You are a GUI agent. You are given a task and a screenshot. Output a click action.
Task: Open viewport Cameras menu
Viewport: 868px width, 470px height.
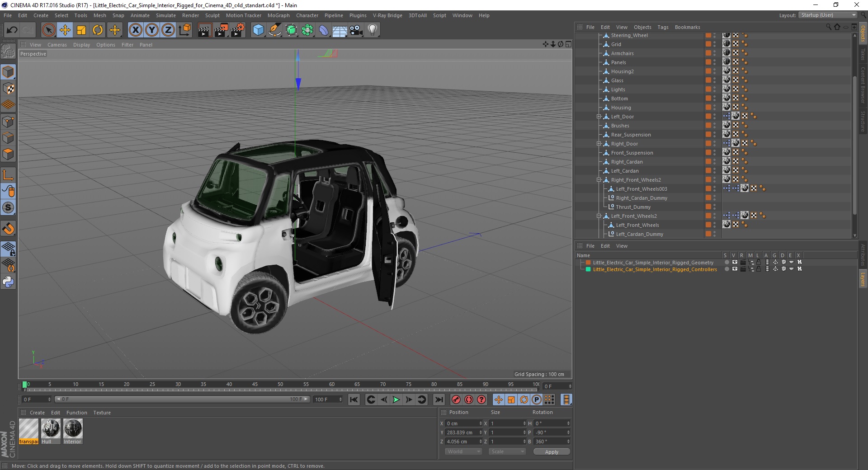[x=57, y=45]
